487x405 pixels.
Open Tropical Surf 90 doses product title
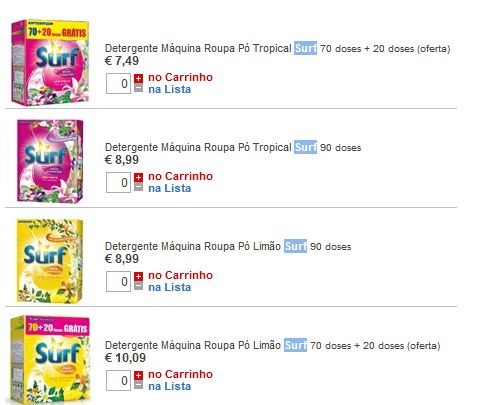click(233, 147)
